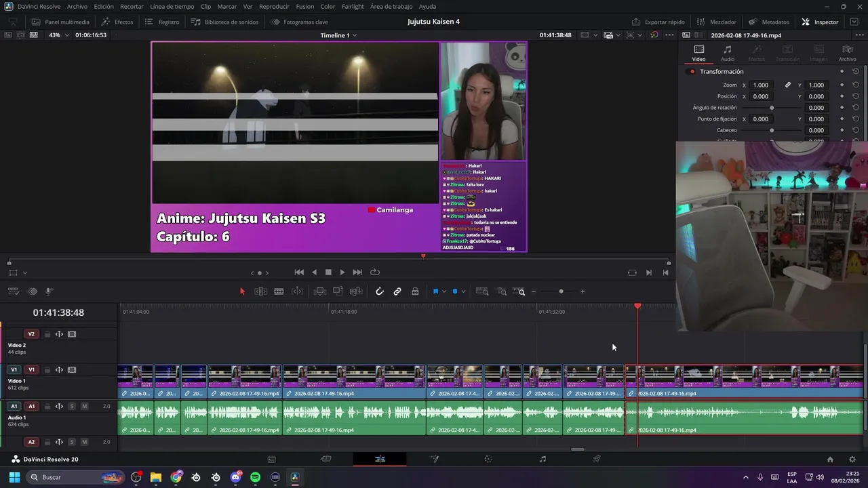868x488 pixels.
Task: Add blue flag to clip
Action: pos(435,291)
